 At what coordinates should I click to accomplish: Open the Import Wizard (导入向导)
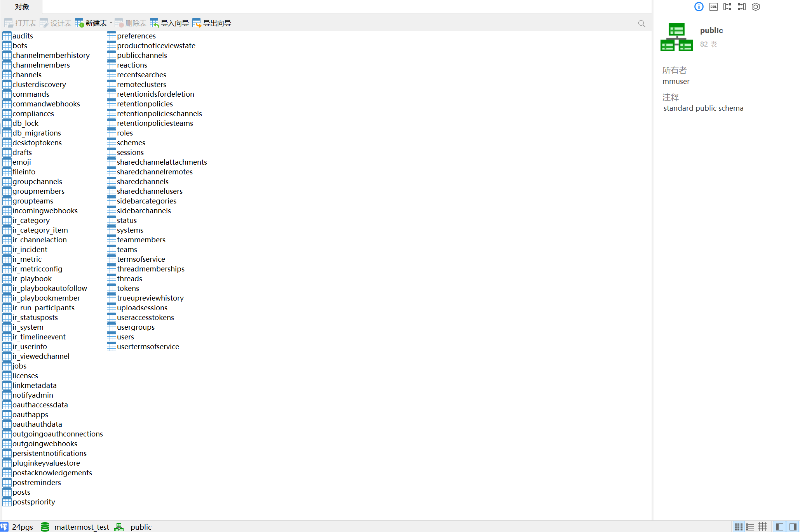[x=170, y=23]
